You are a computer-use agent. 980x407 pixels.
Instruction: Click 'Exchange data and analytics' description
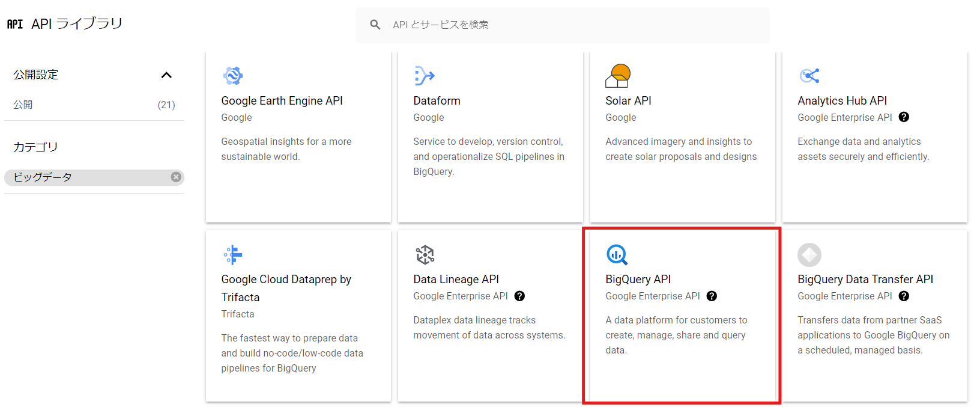click(x=864, y=149)
